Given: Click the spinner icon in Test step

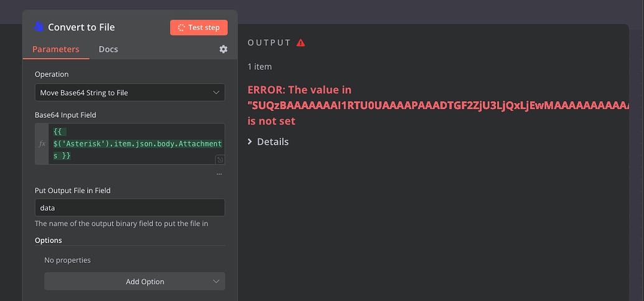Looking at the screenshot, I should point(181,27).
